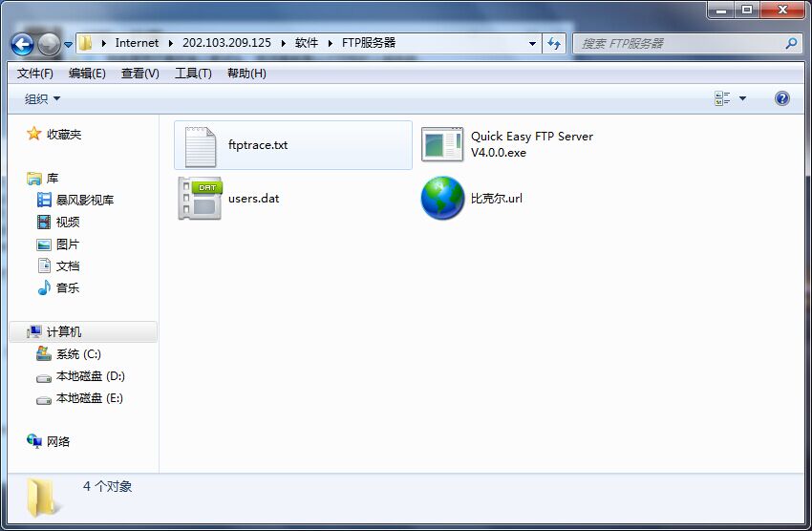
Task: Expand the chevron before Internet in breadcrumb
Action: (103, 44)
